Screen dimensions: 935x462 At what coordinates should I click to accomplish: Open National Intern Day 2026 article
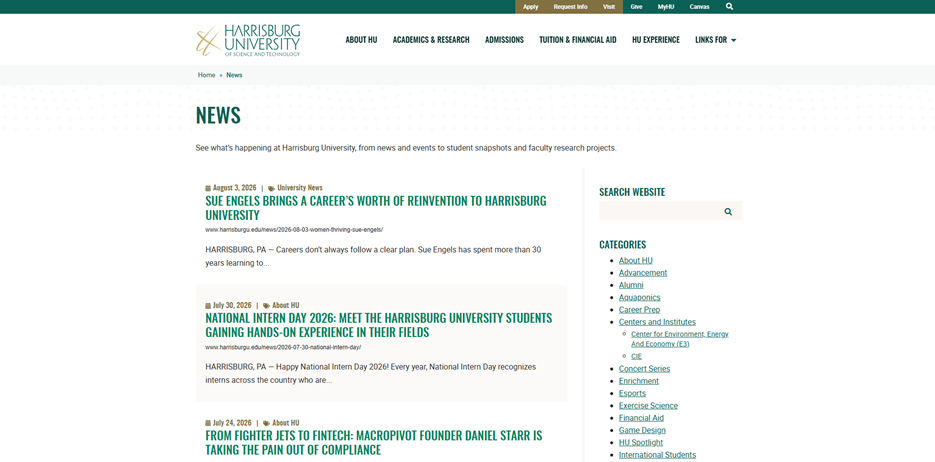[379, 325]
